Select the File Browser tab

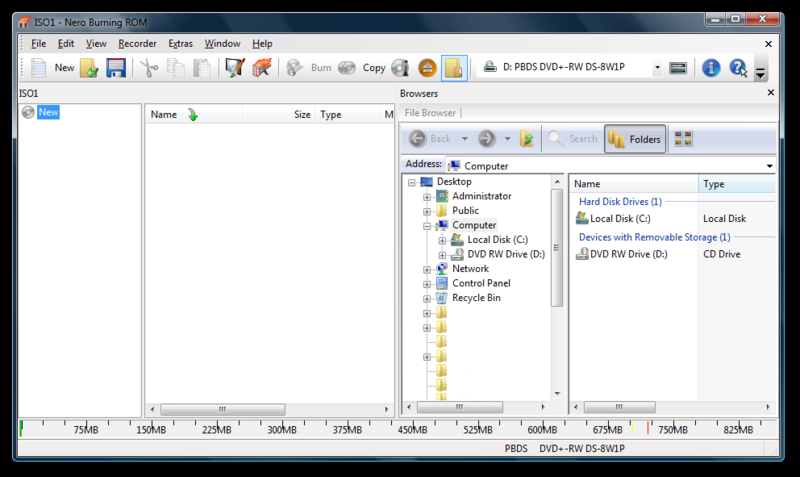coord(430,113)
